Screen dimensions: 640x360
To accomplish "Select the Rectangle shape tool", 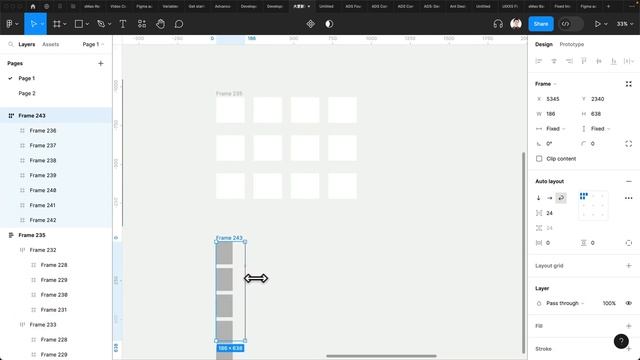I will pyautogui.click(x=79, y=24).
